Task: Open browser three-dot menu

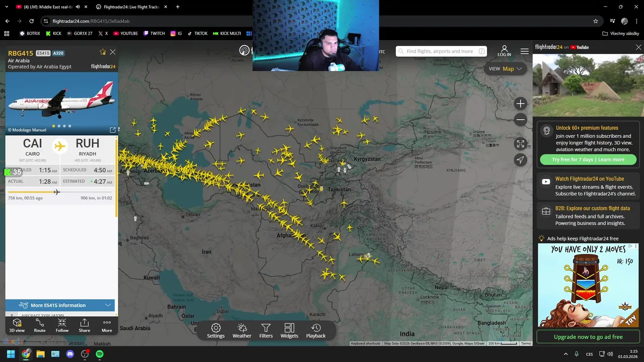Action: tap(637, 21)
